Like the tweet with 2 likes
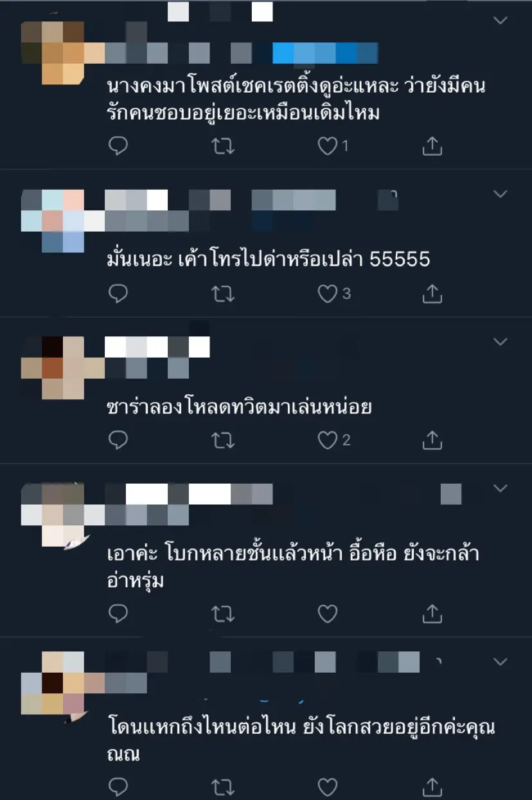532x800 pixels. 328,440
